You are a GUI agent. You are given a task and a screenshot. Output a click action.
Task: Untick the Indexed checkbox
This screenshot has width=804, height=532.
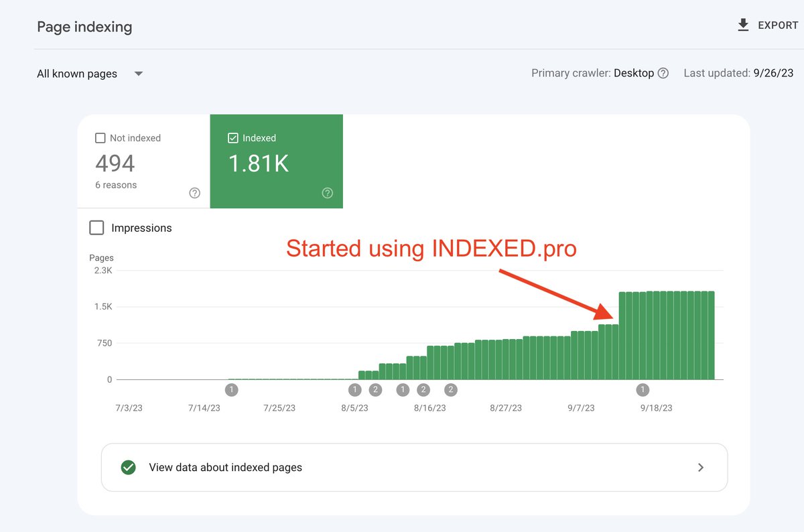click(233, 138)
